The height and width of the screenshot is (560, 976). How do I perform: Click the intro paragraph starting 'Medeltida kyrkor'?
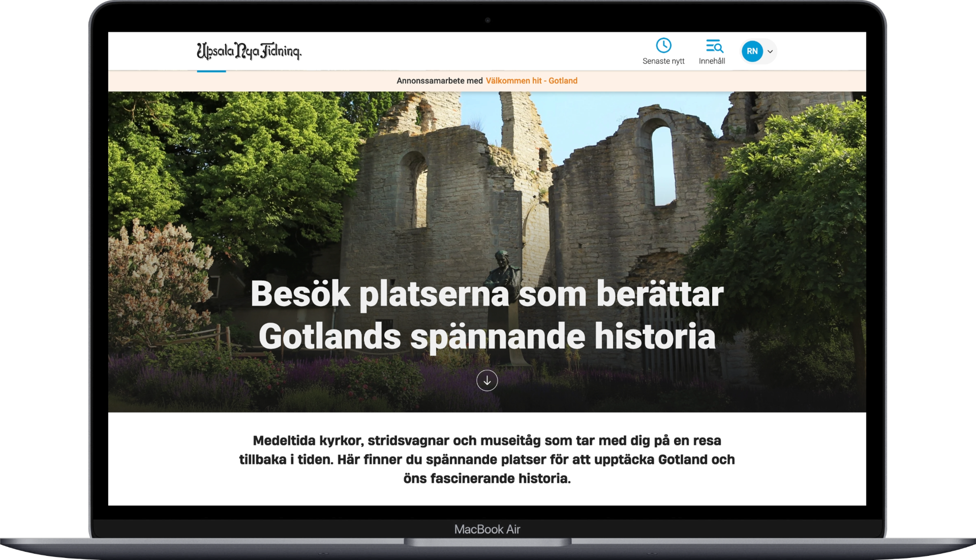(486, 441)
